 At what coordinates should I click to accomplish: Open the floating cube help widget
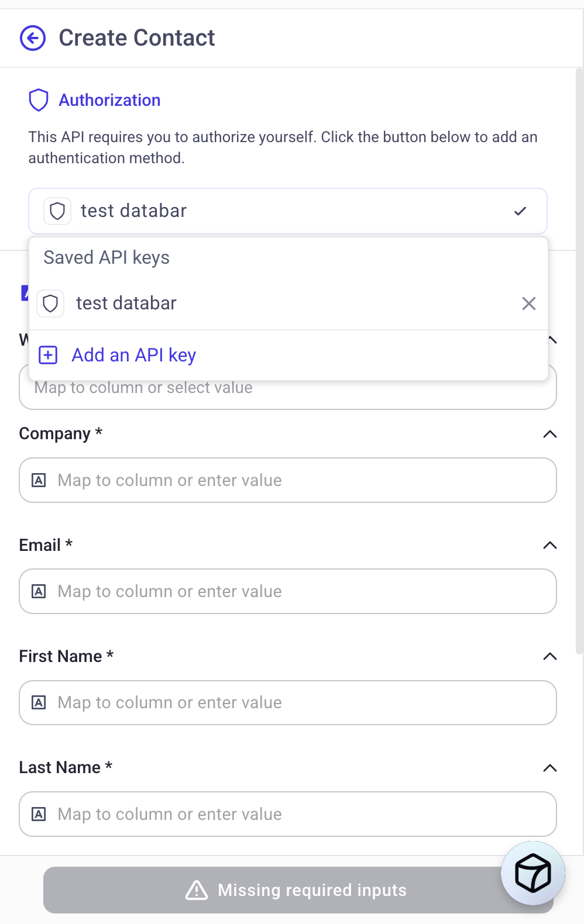(533, 873)
